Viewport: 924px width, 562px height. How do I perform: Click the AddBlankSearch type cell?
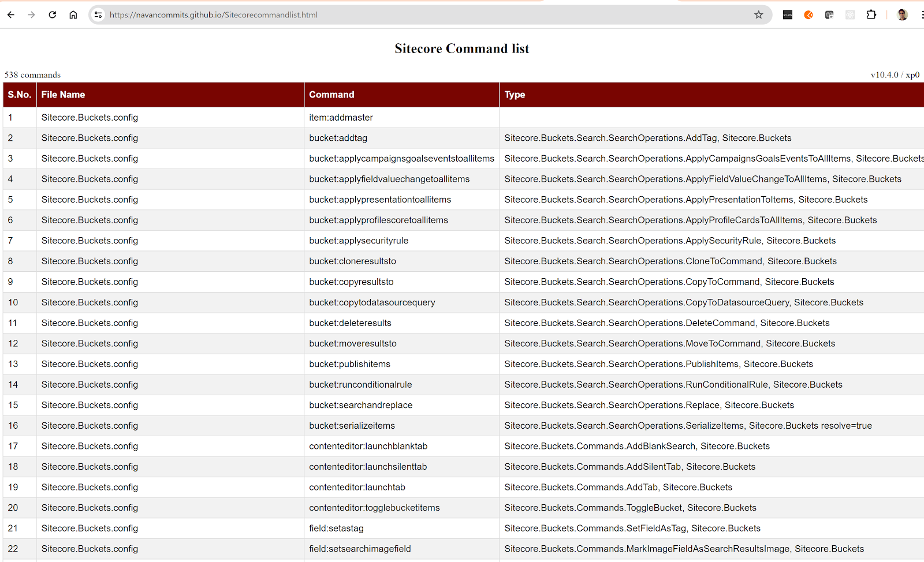tap(712, 446)
